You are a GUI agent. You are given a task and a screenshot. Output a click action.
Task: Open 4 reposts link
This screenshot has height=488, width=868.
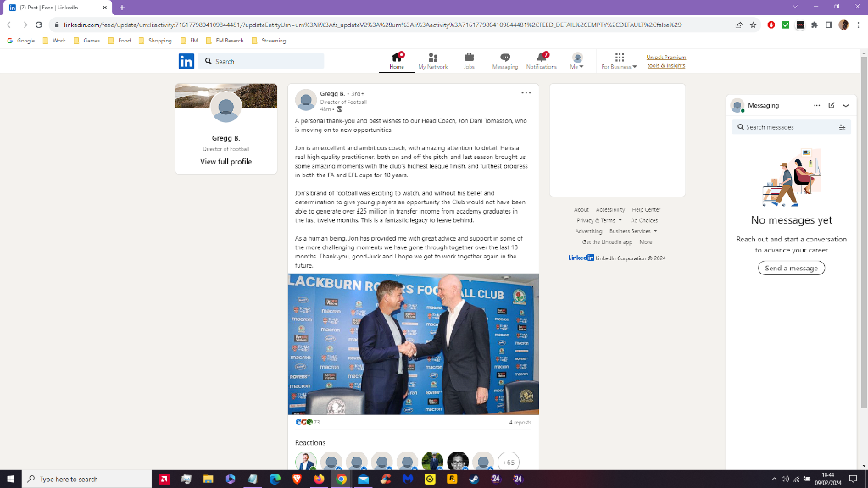pyautogui.click(x=520, y=423)
